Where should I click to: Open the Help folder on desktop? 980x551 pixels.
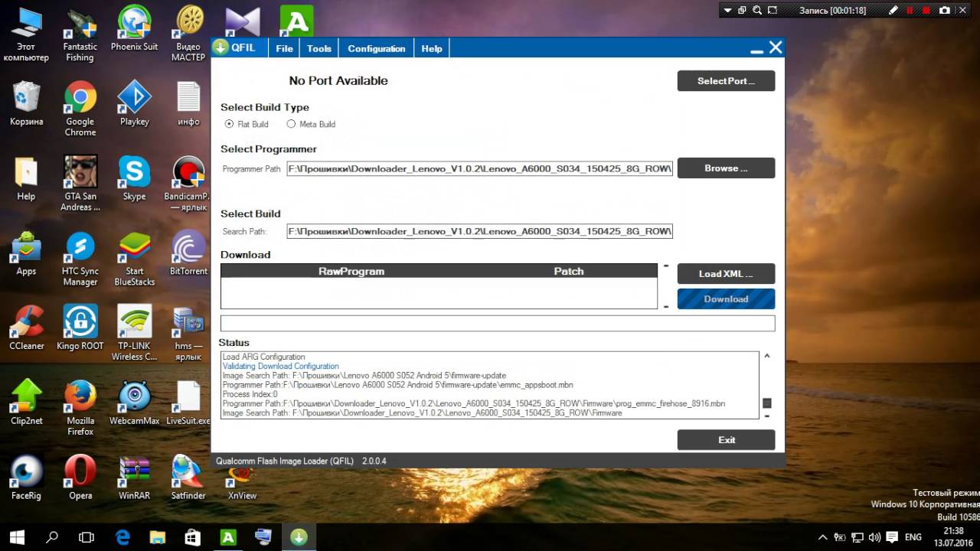tap(26, 180)
